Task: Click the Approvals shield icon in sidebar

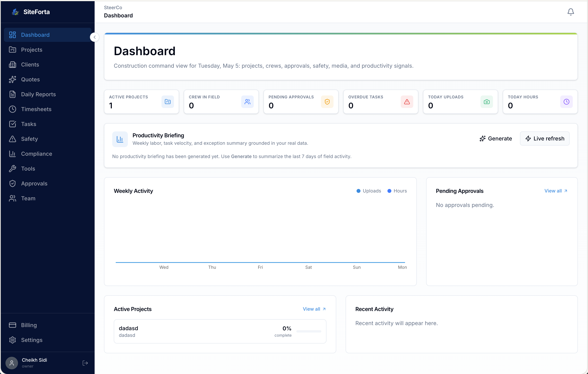Action: coord(13,183)
